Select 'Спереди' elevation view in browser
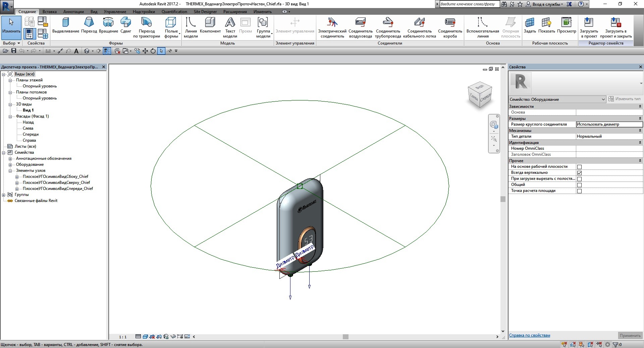644x348 pixels. click(31, 135)
